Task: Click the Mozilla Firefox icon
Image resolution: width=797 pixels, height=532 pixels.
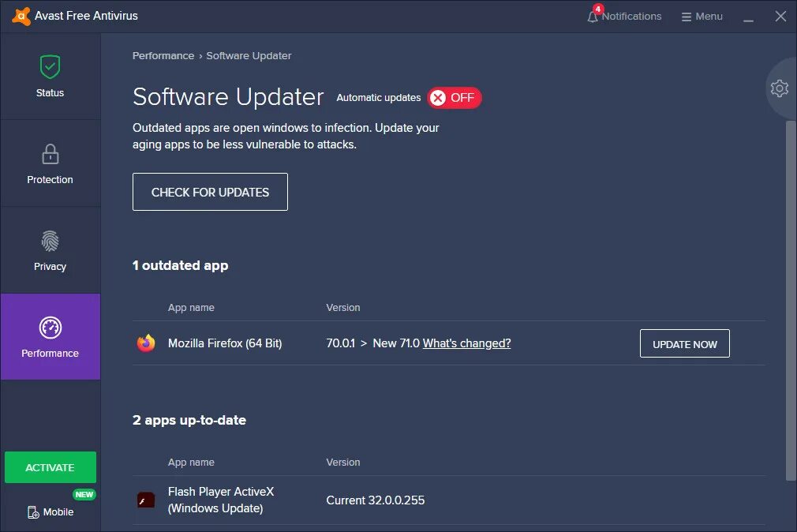Action: coord(146,343)
